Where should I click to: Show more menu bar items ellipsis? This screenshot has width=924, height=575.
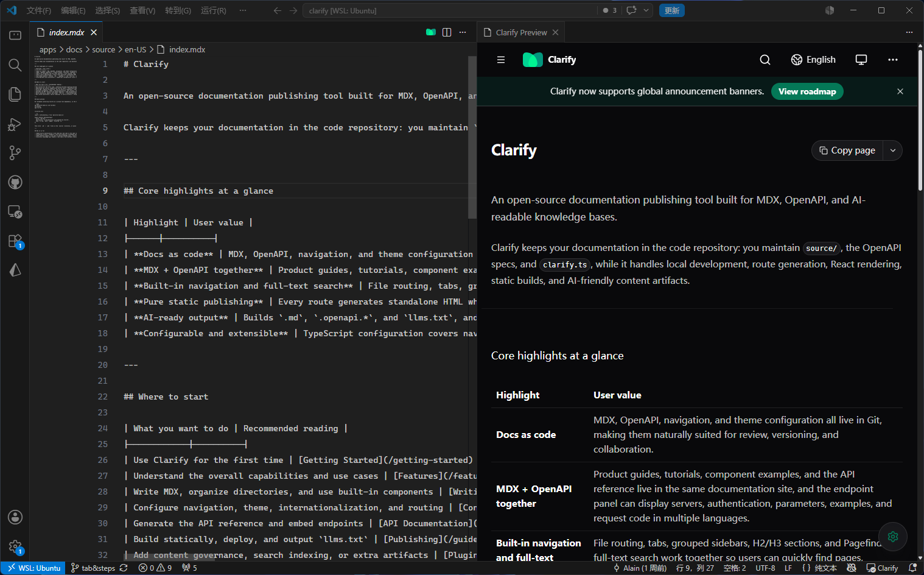pos(243,10)
